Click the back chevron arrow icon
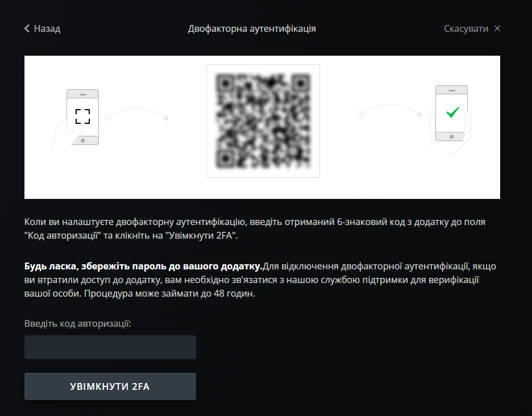The height and width of the screenshot is (416, 532). tap(27, 28)
